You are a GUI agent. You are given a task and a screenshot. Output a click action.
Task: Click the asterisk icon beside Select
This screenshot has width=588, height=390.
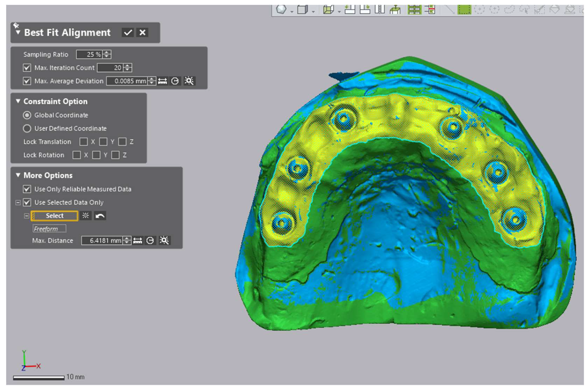(86, 216)
